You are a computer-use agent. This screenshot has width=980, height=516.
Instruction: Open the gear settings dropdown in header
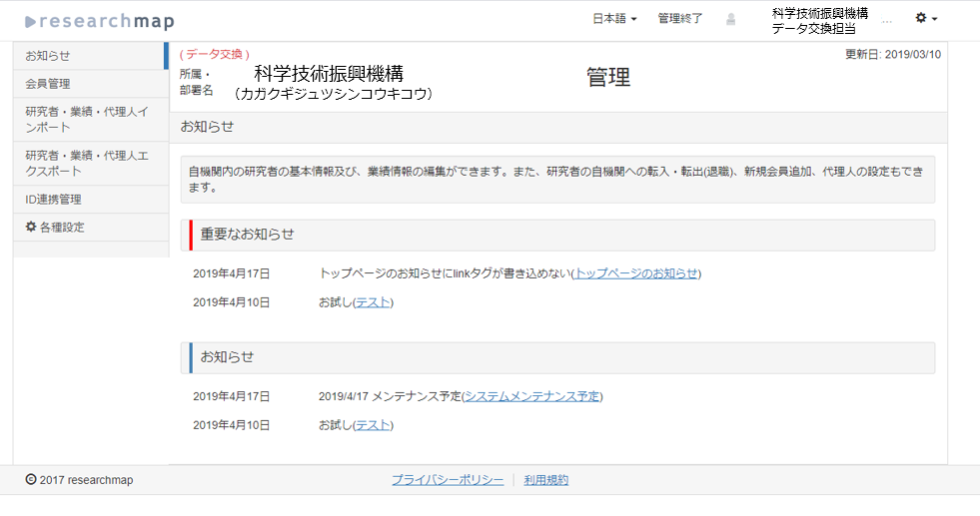(x=926, y=18)
